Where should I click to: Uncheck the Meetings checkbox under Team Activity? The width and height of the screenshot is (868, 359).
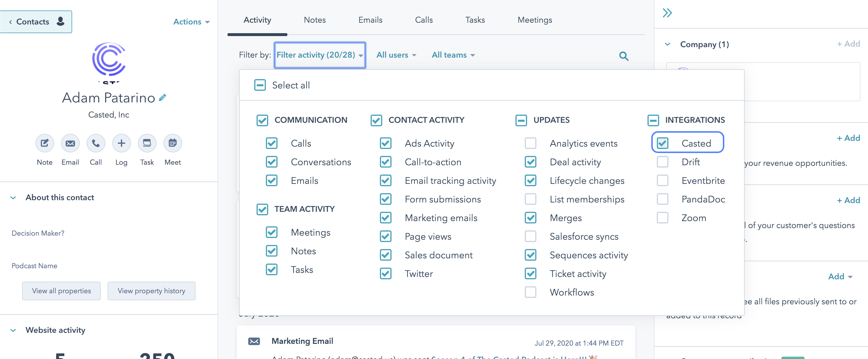[x=272, y=232]
